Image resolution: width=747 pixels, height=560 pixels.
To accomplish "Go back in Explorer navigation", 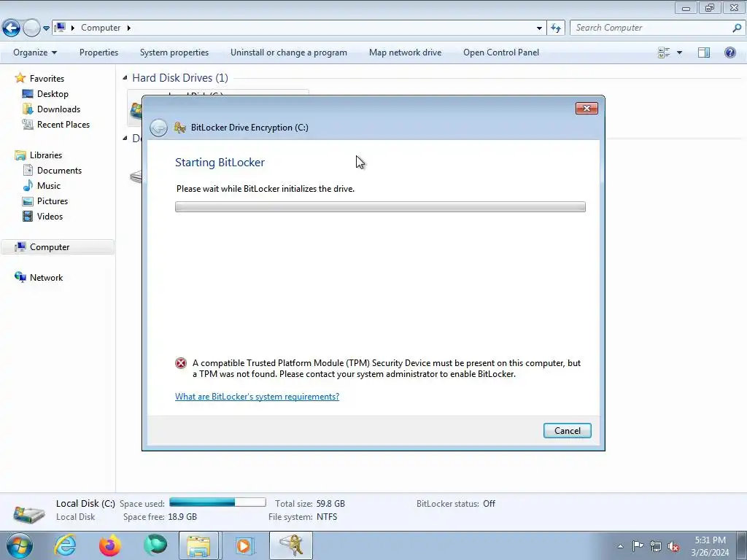I will [x=11, y=28].
